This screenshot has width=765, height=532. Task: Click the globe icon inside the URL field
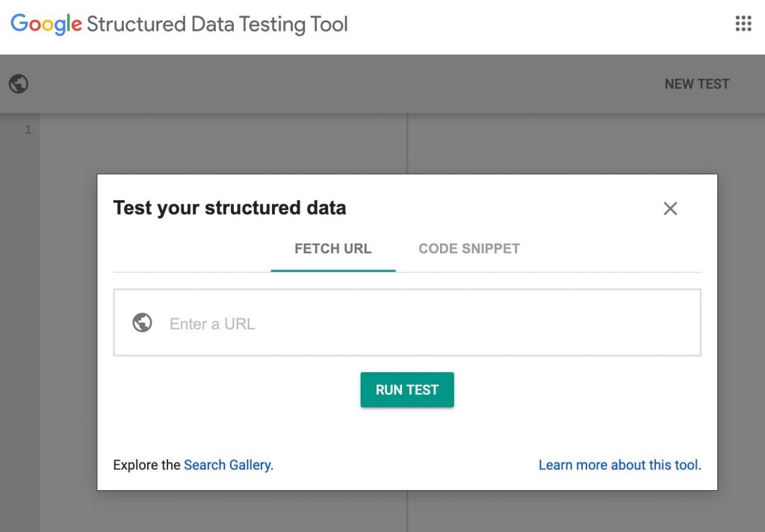pos(142,323)
